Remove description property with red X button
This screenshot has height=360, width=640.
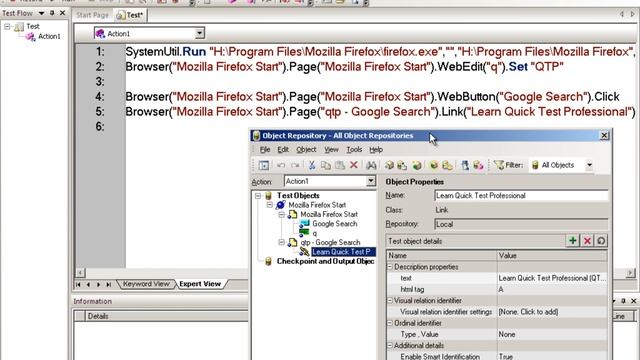tap(587, 241)
